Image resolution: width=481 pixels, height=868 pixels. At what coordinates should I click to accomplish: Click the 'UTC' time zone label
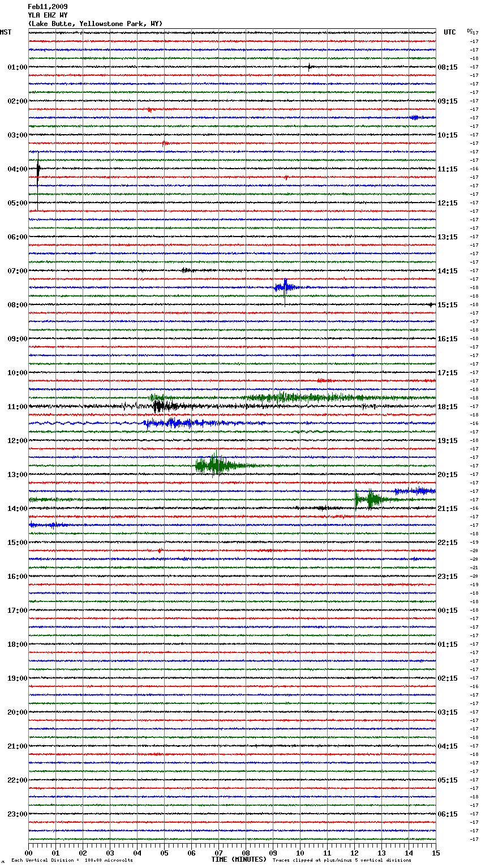point(450,32)
